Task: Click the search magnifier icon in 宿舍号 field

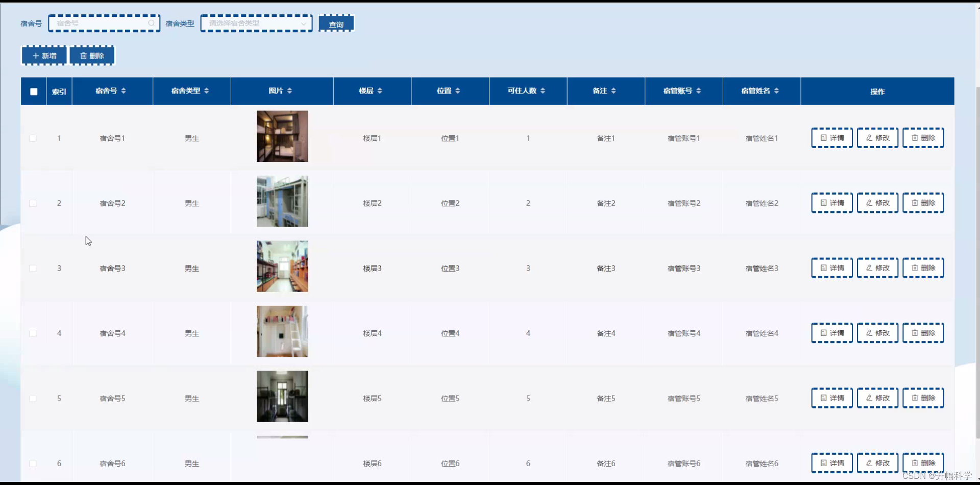Action: click(x=151, y=23)
